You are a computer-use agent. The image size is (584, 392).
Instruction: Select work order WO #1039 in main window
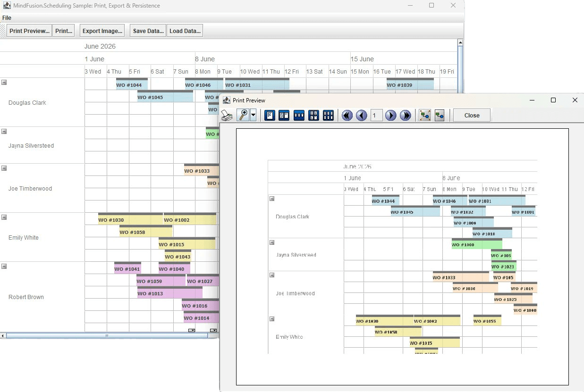point(410,85)
